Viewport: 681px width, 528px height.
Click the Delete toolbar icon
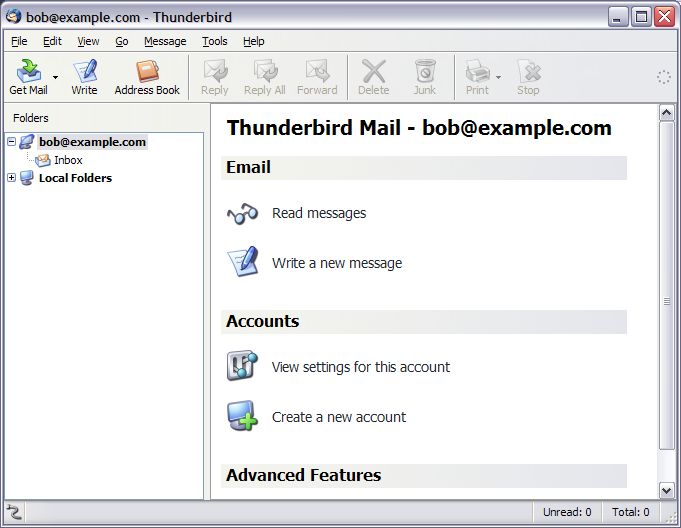374,72
